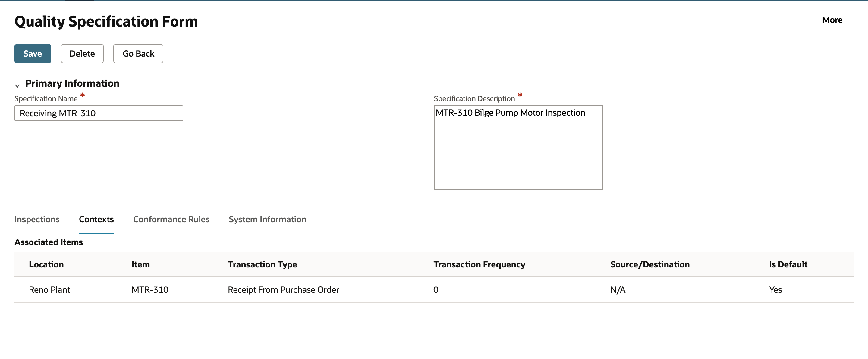Open the More menu
Viewport: 868px width, 359px height.
pos(832,20)
